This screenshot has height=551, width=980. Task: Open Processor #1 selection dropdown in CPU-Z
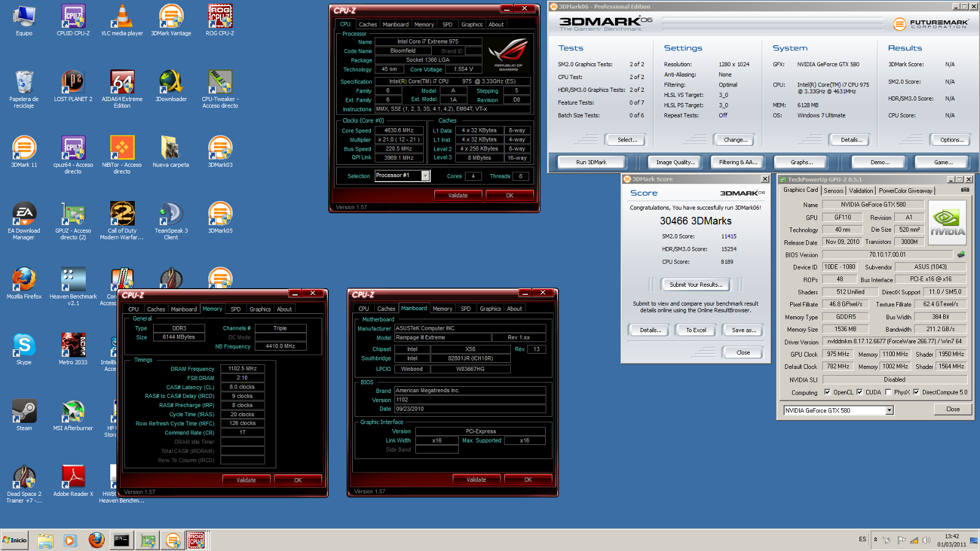(x=425, y=176)
